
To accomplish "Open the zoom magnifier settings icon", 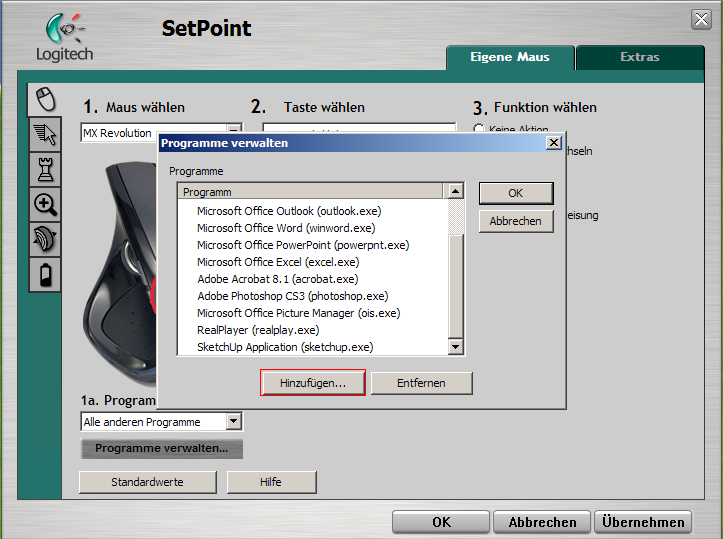I will tap(45, 204).
